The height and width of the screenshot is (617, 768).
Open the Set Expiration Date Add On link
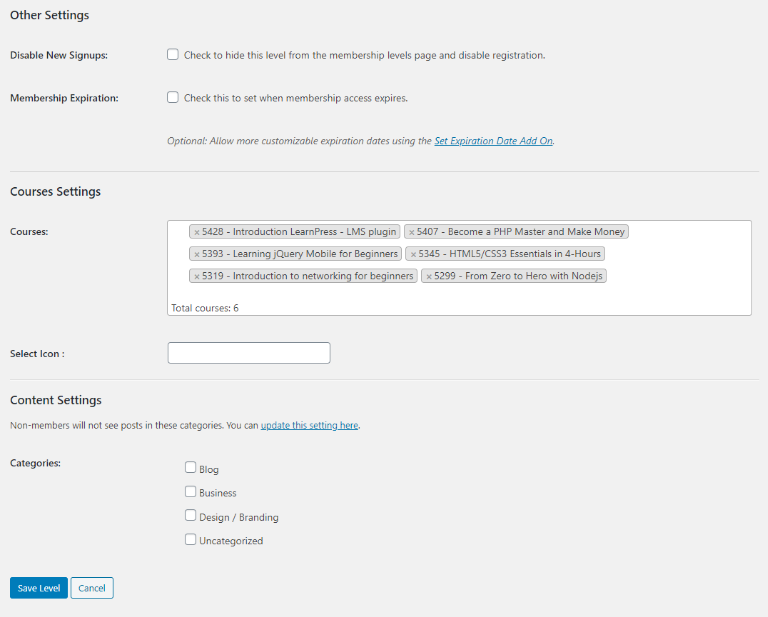(x=493, y=141)
